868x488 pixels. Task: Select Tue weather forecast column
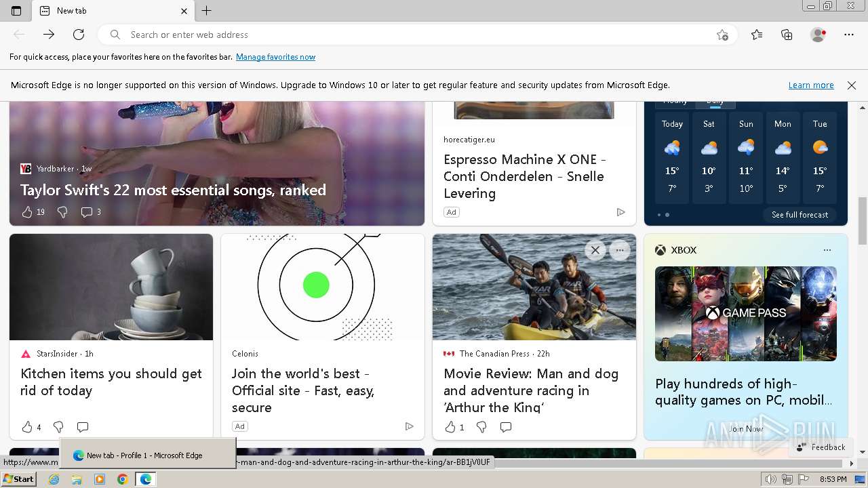coord(820,159)
